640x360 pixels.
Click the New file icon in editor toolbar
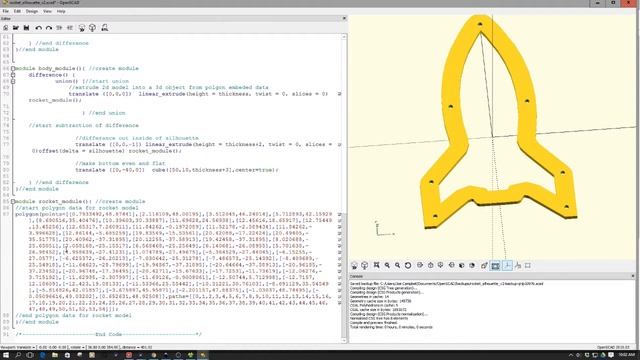pyautogui.click(x=6, y=28)
